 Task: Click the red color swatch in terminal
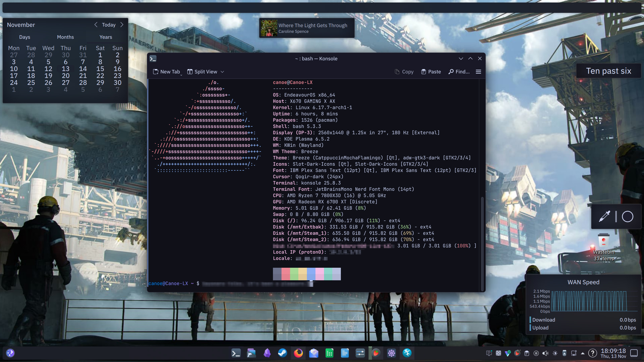coord(285,274)
